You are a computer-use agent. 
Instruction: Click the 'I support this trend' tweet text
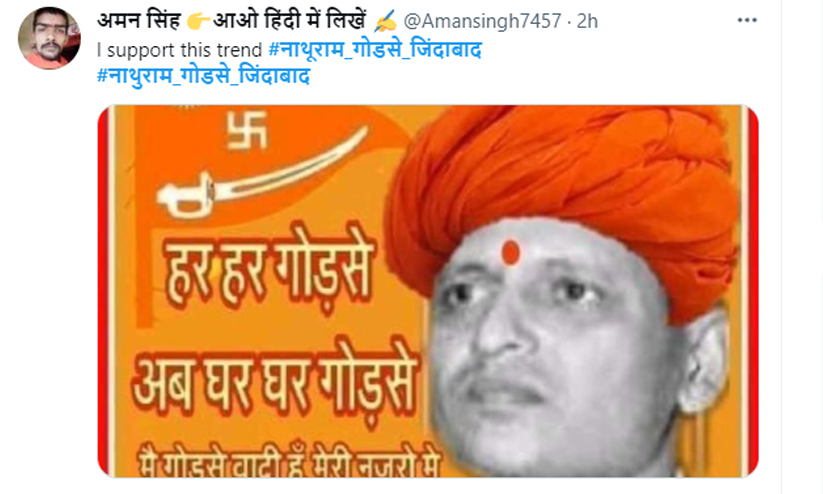click(x=179, y=50)
